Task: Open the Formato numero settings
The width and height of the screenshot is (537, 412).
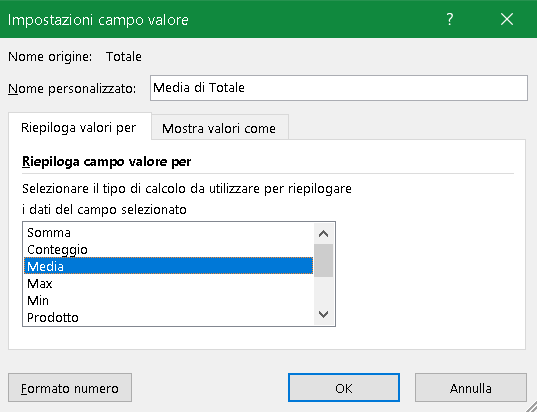Action: click(x=70, y=388)
